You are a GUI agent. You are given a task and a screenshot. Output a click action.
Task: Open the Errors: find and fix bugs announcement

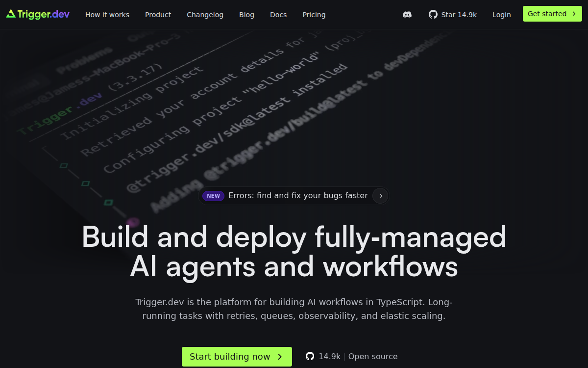click(x=294, y=196)
